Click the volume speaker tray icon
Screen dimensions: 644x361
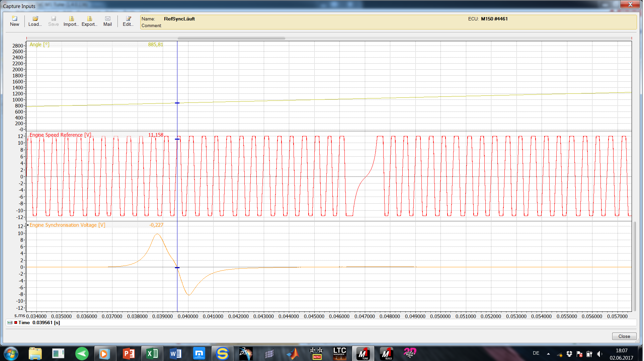600,354
